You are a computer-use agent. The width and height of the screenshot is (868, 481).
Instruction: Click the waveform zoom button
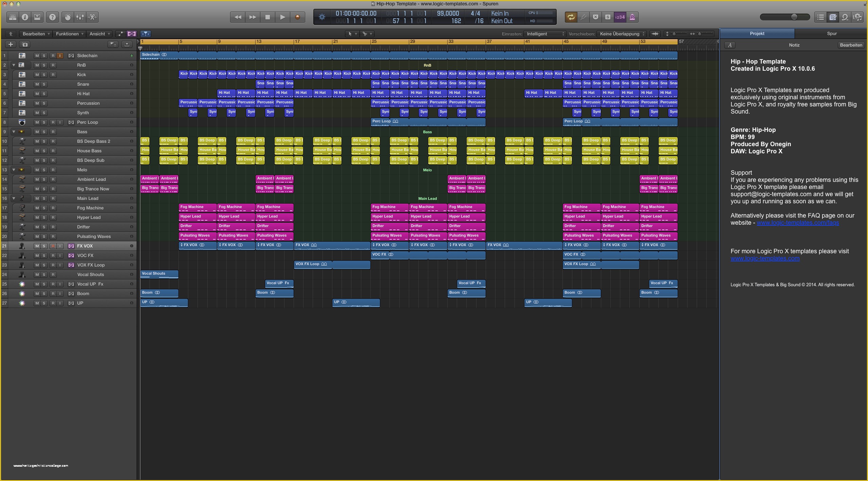coord(655,34)
